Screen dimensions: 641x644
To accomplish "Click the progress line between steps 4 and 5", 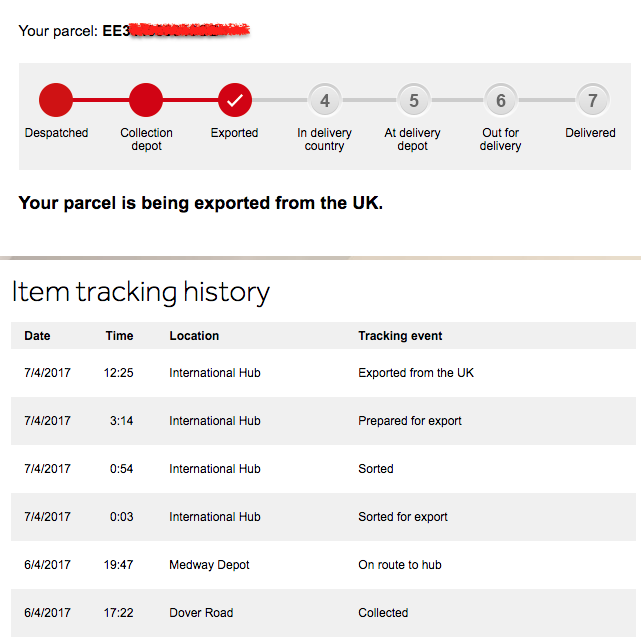I will pos(369,100).
